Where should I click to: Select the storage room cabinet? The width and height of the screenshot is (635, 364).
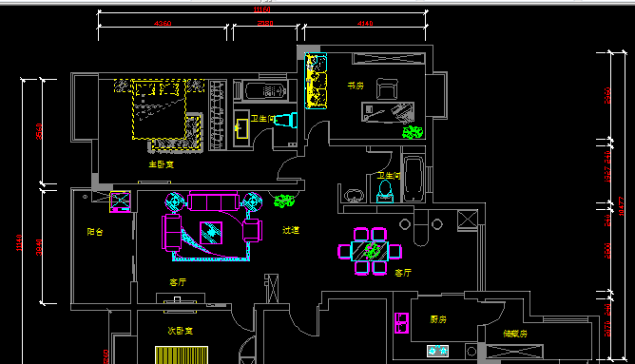pos(514,351)
